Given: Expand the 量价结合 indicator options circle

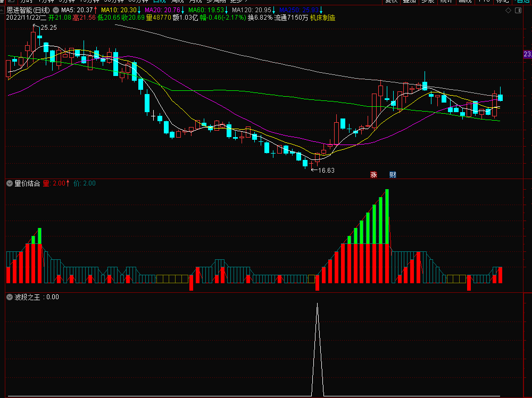Looking at the screenshot, I should click(10, 183).
